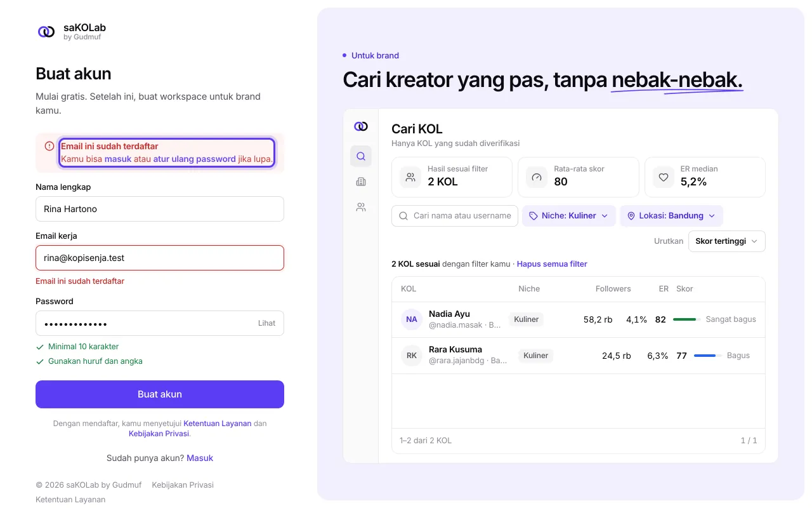Screen dimensions: 812x508
Task: Click the Cari nama atau username search box
Action: 455,216
